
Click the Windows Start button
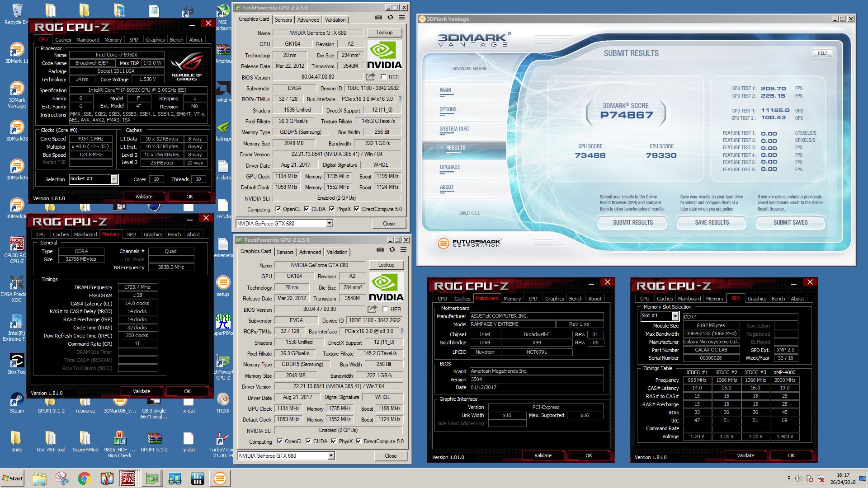(13, 479)
